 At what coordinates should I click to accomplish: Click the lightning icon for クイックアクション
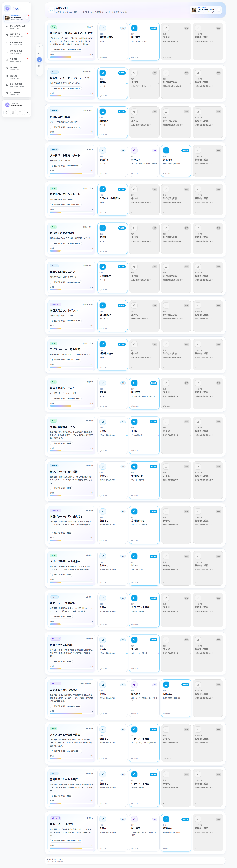[7, 26]
